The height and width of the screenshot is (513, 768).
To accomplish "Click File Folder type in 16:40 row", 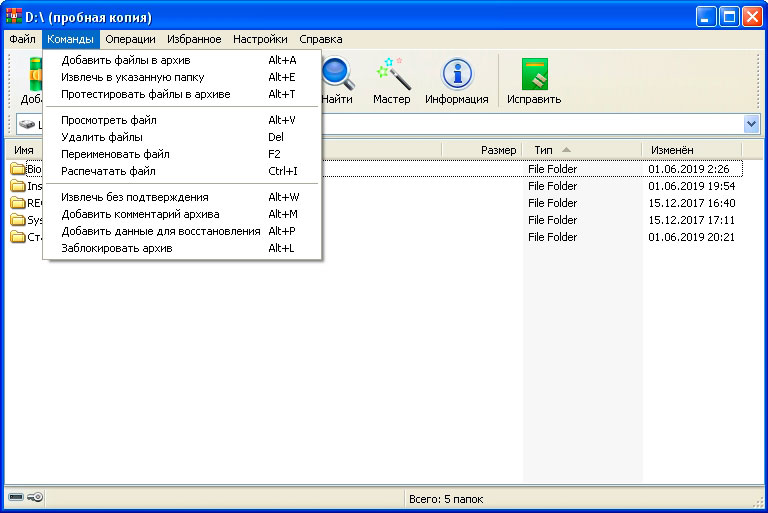I will [x=552, y=203].
